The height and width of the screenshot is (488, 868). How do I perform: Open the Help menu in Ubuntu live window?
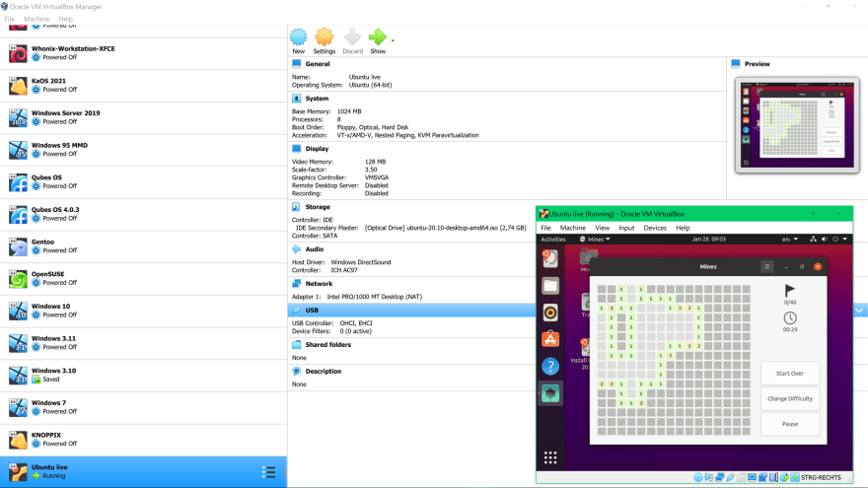tap(683, 228)
